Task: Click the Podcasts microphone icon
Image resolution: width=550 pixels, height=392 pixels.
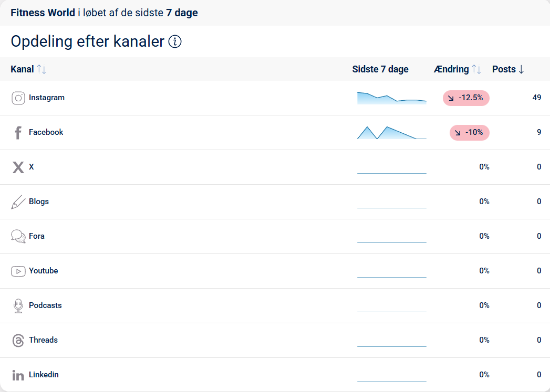Action: pyautogui.click(x=18, y=306)
